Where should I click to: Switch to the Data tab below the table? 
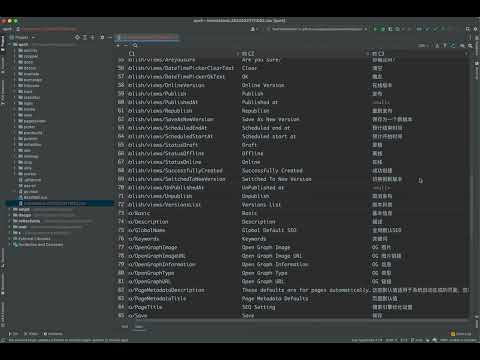pos(139,327)
